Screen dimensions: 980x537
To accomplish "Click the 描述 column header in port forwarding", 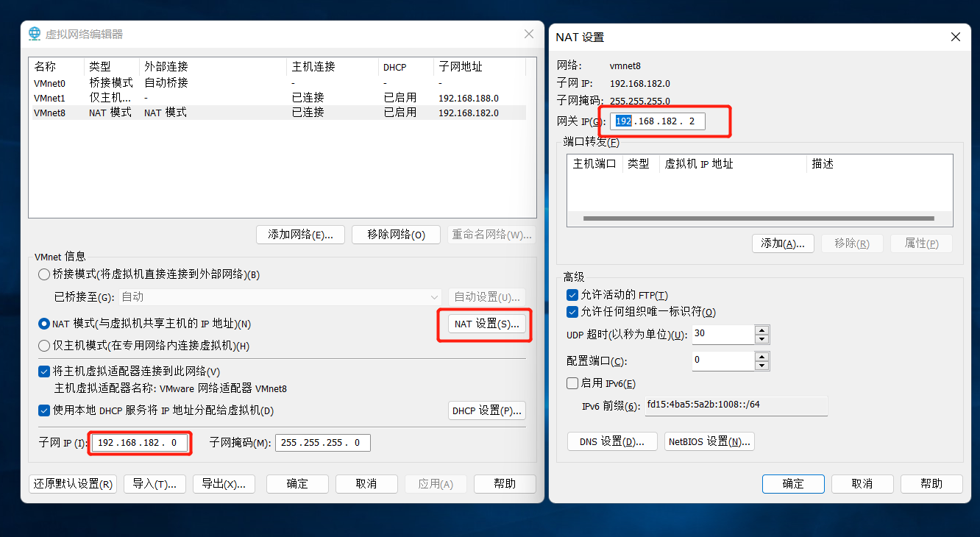I will pos(879,164).
